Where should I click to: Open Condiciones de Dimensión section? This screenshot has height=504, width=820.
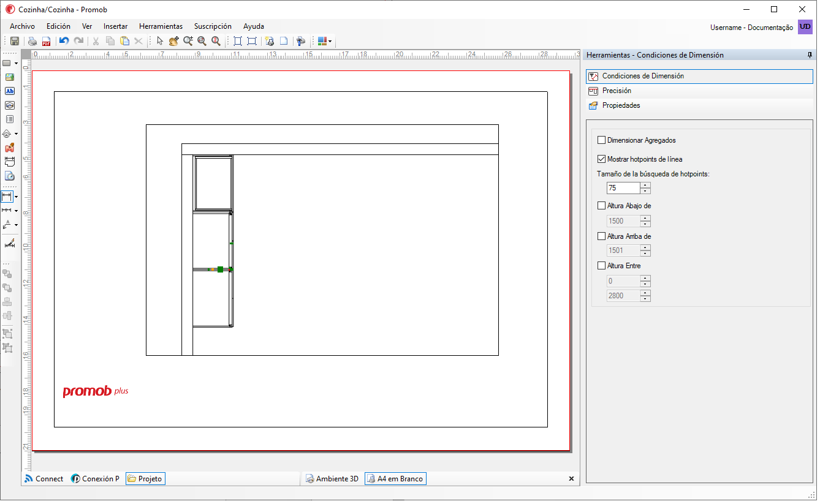click(699, 76)
